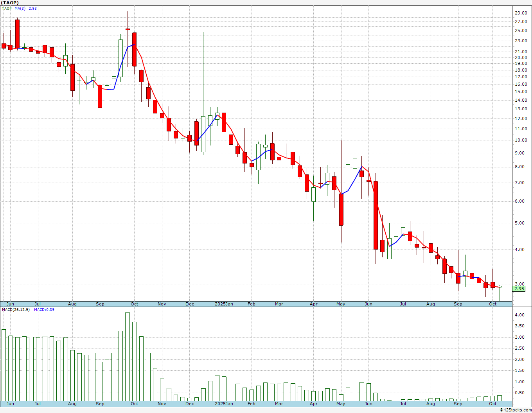Click the 19.00 price axis label
This screenshot has height=413, width=532.
(521, 63)
